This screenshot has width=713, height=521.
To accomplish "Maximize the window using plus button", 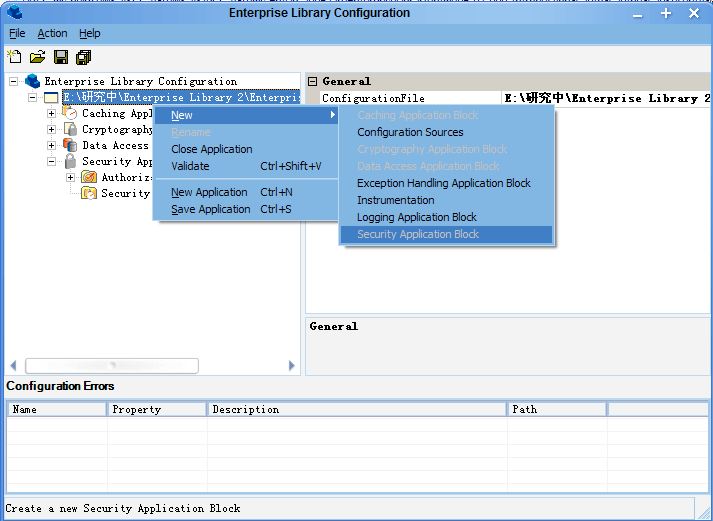I will 666,13.
